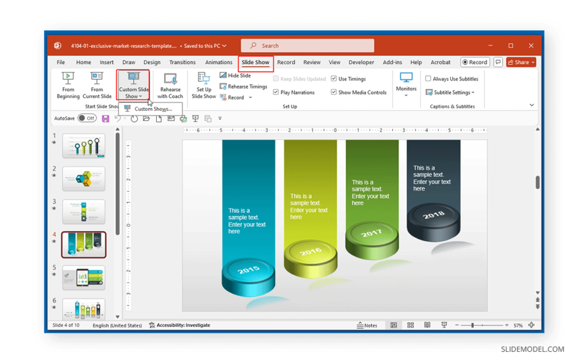
Task: Click the presentation screen icon in Quick Access
Action: click(195, 118)
